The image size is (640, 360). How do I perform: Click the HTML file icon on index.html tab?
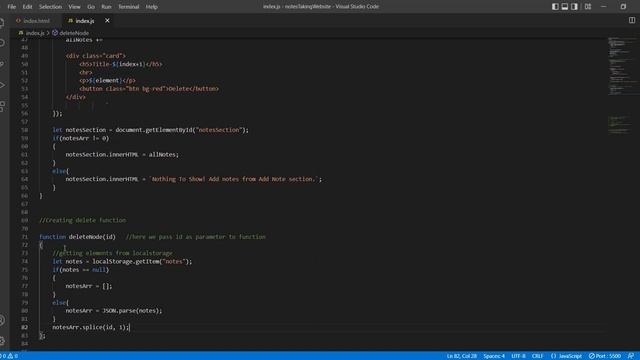click(18, 20)
